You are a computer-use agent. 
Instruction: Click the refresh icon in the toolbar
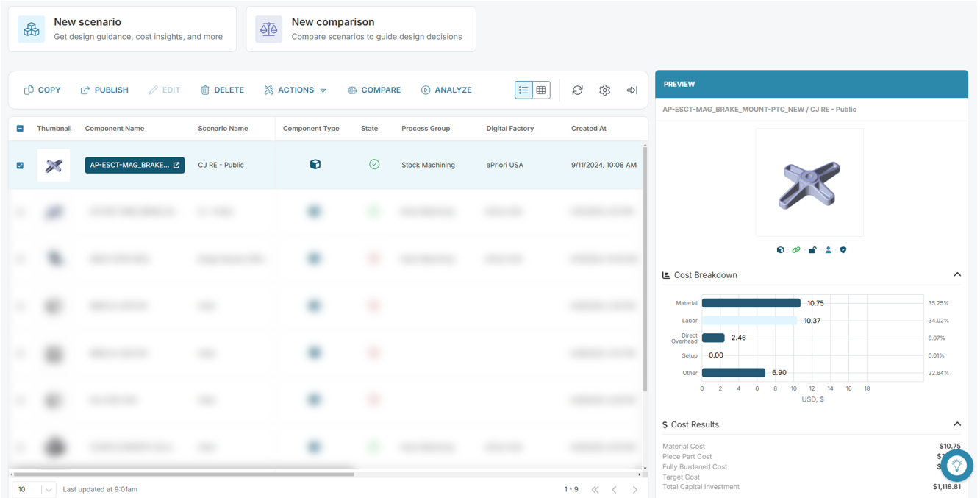click(577, 90)
